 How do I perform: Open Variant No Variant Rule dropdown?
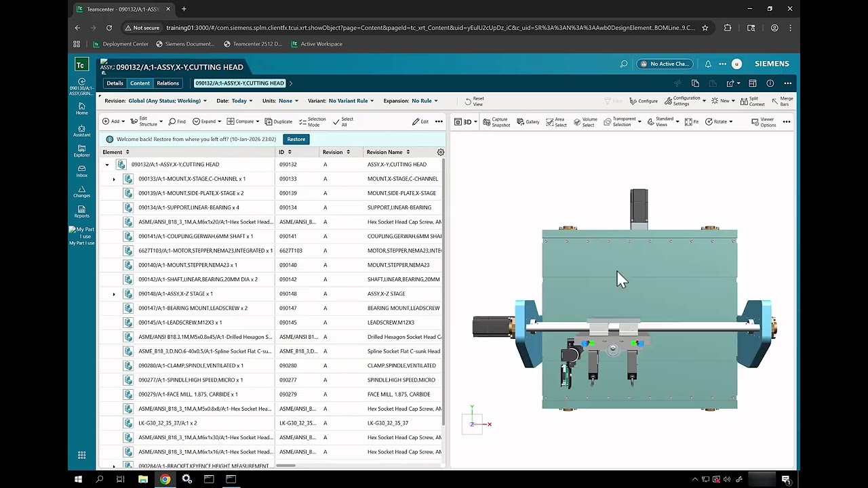point(351,101)
